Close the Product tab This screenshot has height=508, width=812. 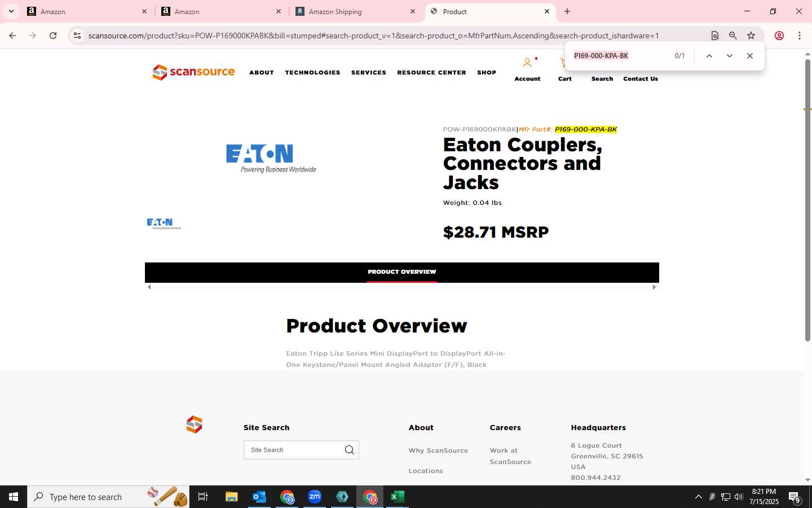click(x=547, y=11)
